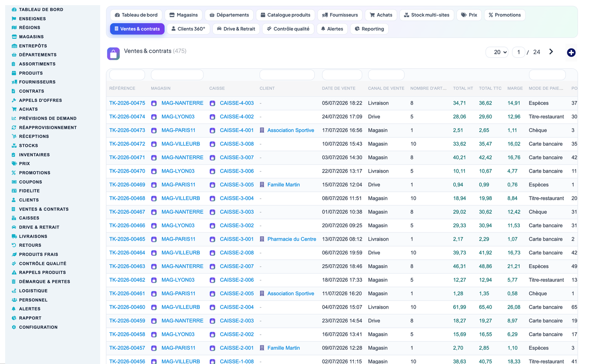Click the Logistique icon in sidebar
This screenshot has width=589, height=364.
tap(14, 291)
